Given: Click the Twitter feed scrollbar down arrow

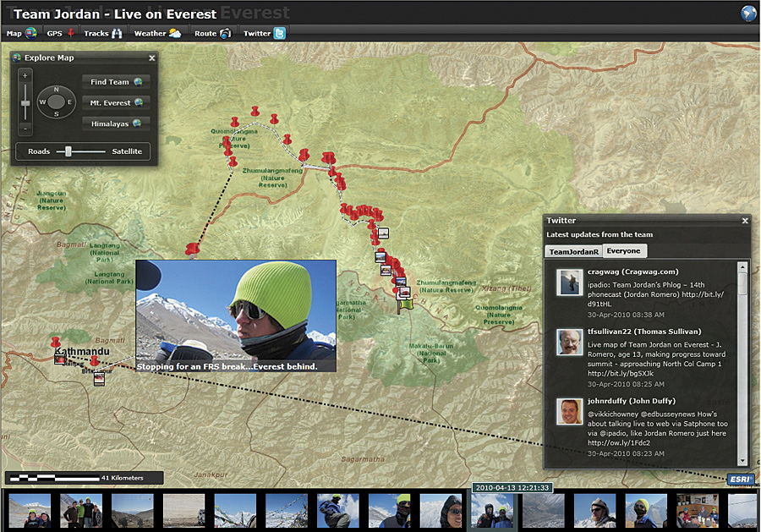Looking at the screenshot, I should (742, 461).
